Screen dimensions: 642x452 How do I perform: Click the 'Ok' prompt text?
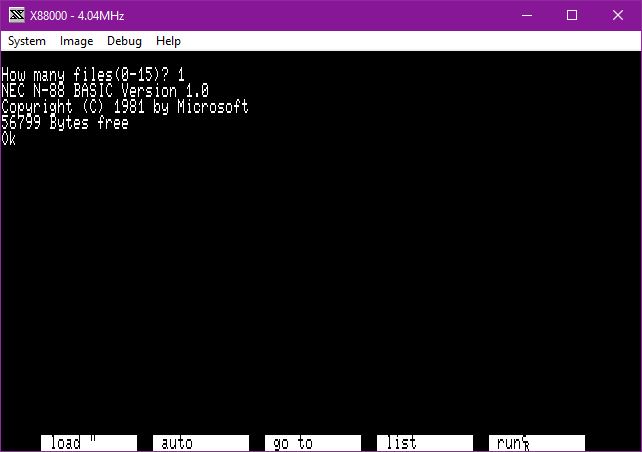[9, 139]
